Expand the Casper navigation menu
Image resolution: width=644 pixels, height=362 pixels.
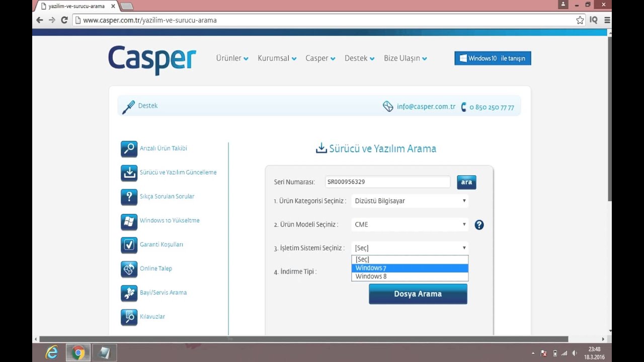(x=320, y=58)
